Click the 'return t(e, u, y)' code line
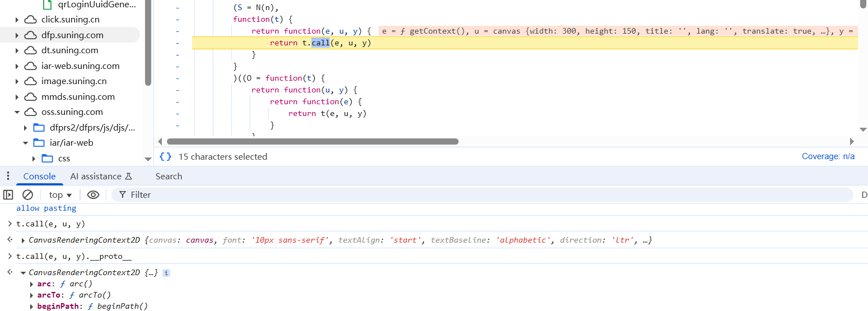Image resolution: width=868 pixels, height=311 pixels. click(328, 113)
